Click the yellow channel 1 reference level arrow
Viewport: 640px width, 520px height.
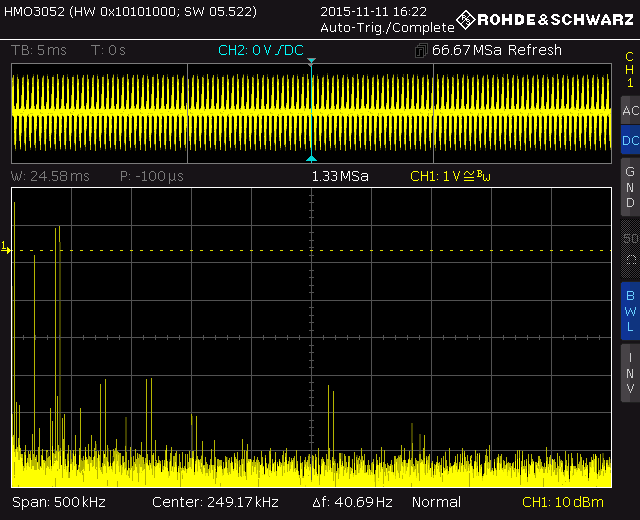6,247
